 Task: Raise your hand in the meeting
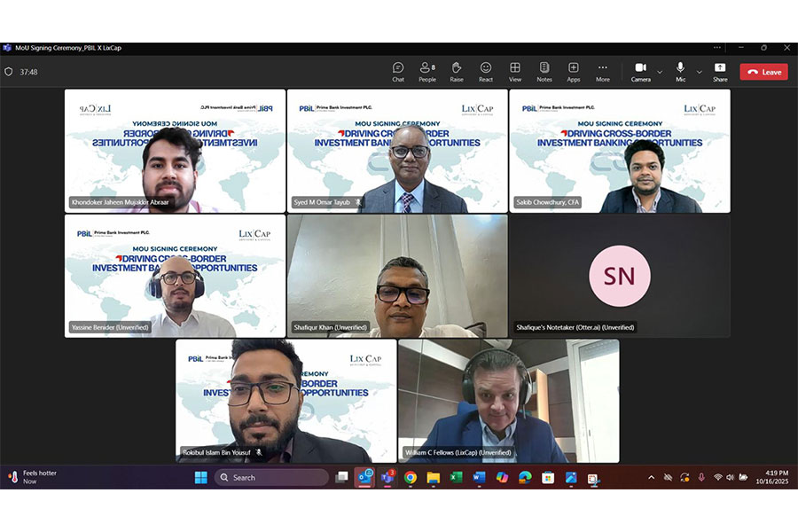point(457,72)
